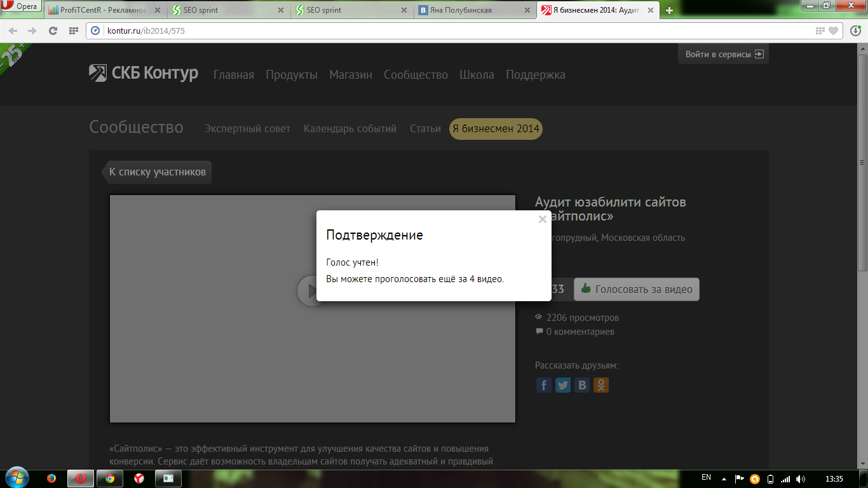868x488 pixels.
Task: Close the ProfiTCentR tab
Action: point(157,10)
